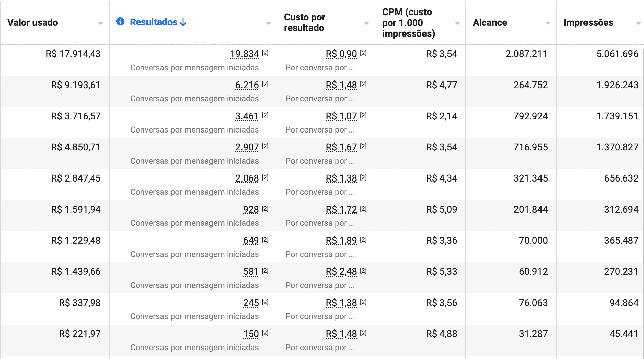644x359 pixels.
Task: Click the footnote [2] beside R$ 1,07
Action: click(363, 115)
